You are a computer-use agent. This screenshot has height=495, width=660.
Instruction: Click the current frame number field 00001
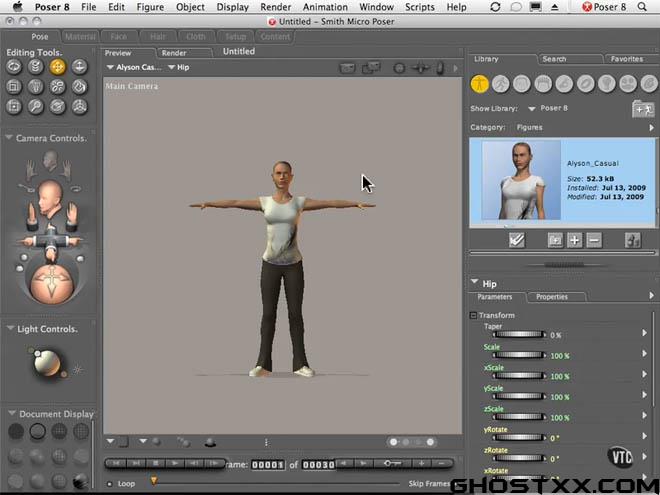coord(268,465)
